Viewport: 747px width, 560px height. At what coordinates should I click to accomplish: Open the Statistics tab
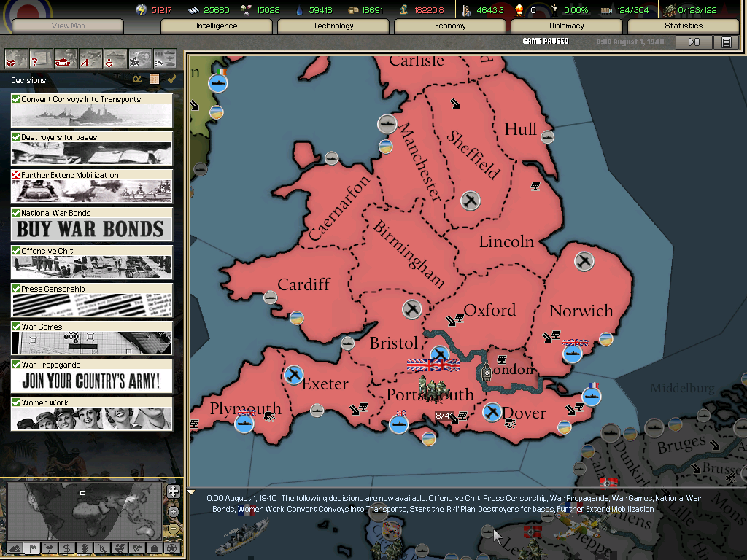coord(684,26)
